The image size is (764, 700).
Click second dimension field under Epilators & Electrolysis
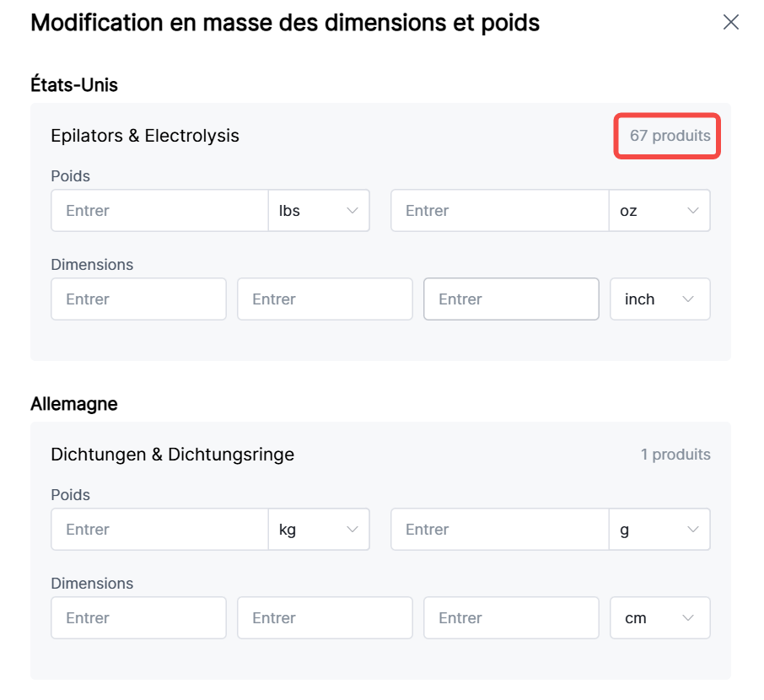[x=325, y=299]
